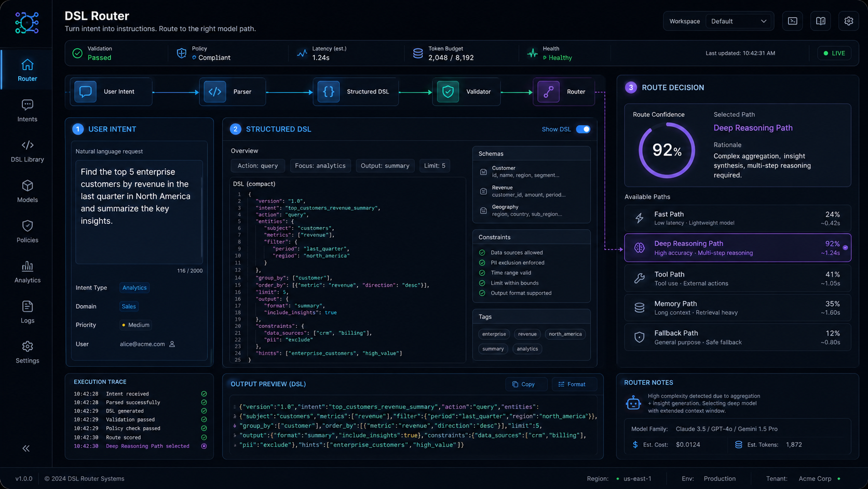The image size is (868, 489).
Task: Click the Tool Path wrench icon
Action: pos(640,279)
